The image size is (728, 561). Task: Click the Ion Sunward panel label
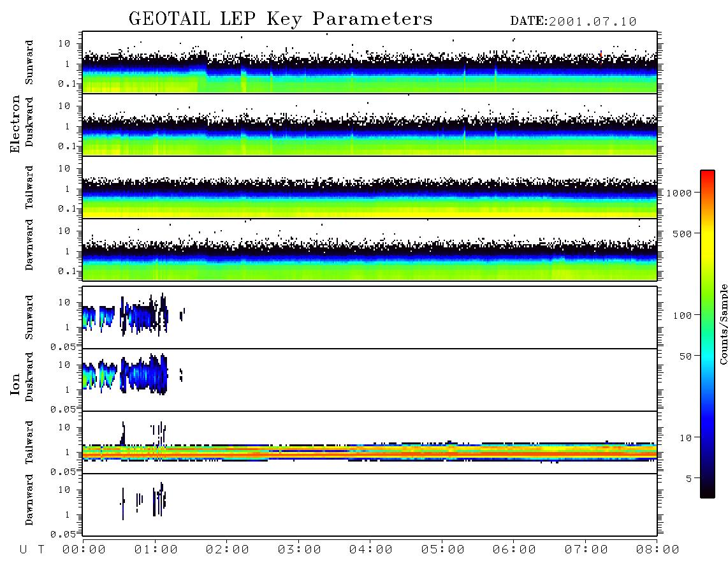pyautogui.click(x=29, y=317)
